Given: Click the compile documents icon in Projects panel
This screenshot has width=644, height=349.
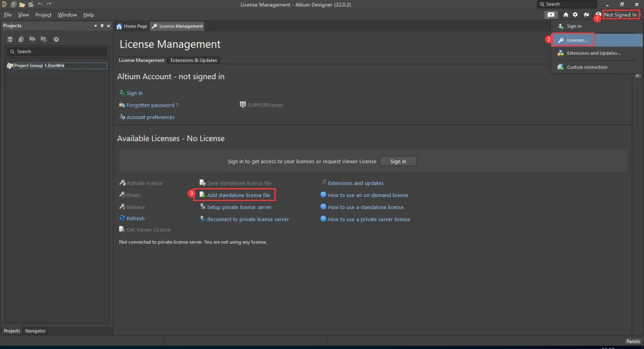Looking at the screenshot, I should point(21,39).
